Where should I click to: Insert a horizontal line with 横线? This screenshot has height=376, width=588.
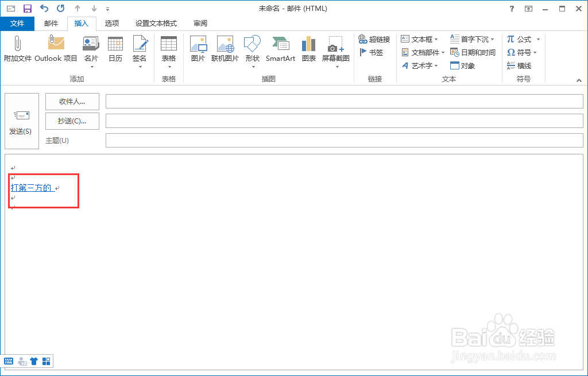tap(519, 65)
